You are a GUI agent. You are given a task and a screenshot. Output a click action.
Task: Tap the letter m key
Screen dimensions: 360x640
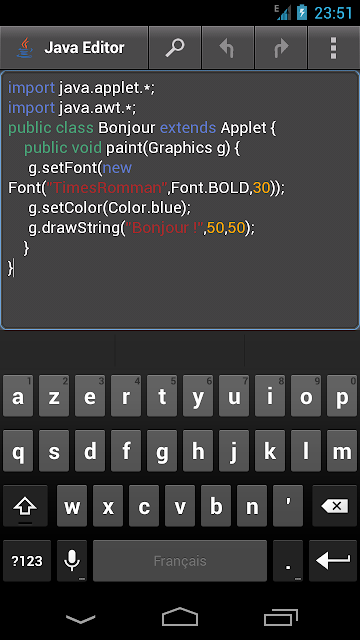(342, 451)
